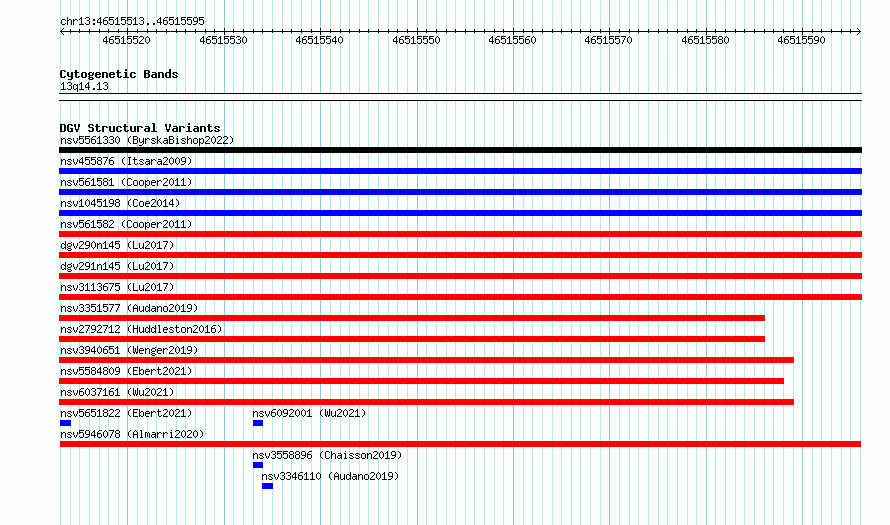Click the red nsv3940651 variant bar
This screenshot has width=890, height=525.
pyautogui.click(x=426, y=360)
